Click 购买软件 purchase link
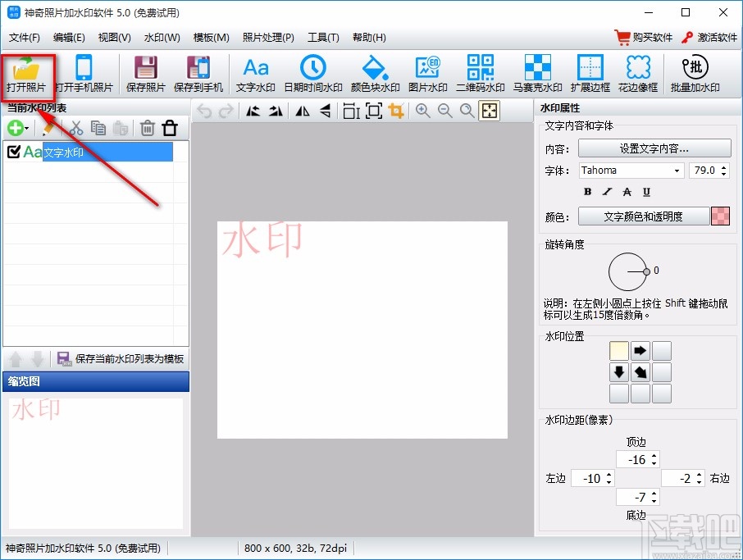The width and height of the screenshot is (743, 560). [x=644, y=38]
